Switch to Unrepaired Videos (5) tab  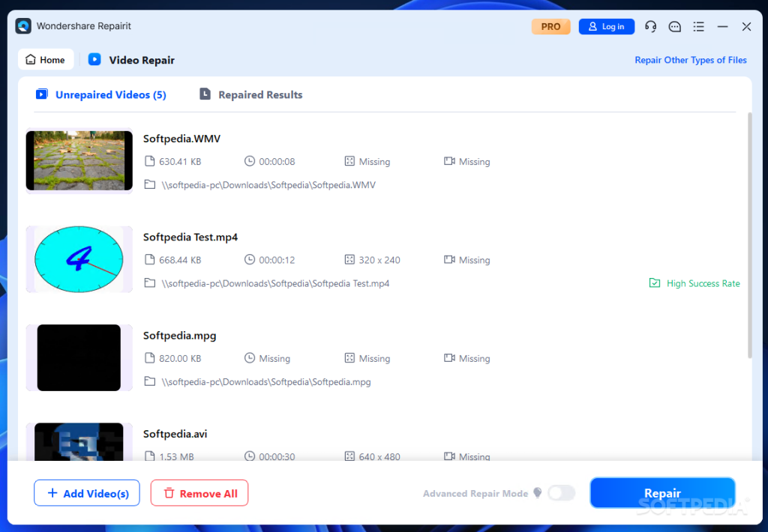[x=101, y=94]
